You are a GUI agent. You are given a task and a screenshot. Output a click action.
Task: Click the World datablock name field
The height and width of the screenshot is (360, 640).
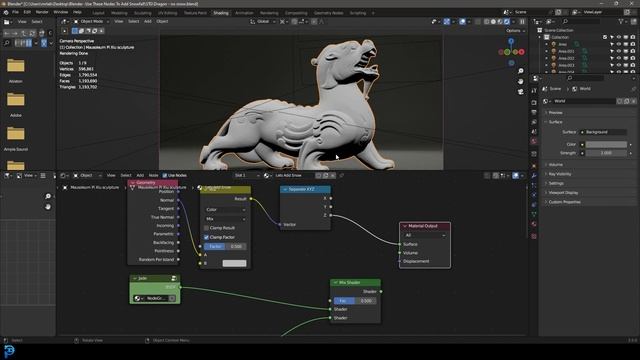pyautogui.click(x=584, y=101)
